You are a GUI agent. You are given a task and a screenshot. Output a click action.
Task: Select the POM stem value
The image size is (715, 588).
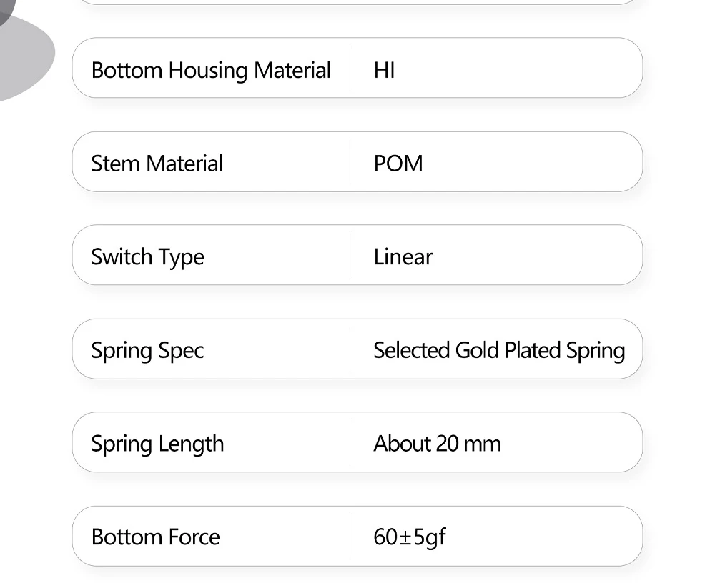point(398,164)
